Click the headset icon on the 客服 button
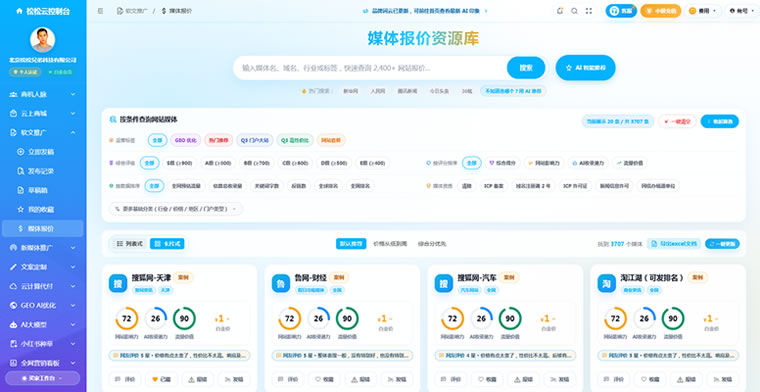 [614, 11]
